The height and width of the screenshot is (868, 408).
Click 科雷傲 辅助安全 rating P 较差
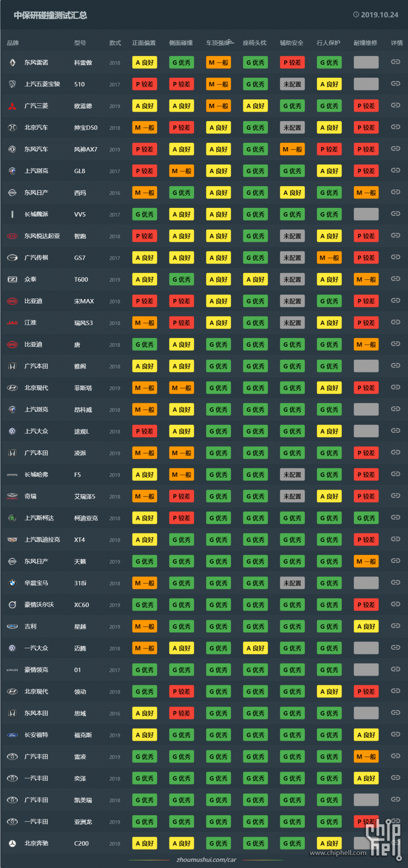[292, 62]
